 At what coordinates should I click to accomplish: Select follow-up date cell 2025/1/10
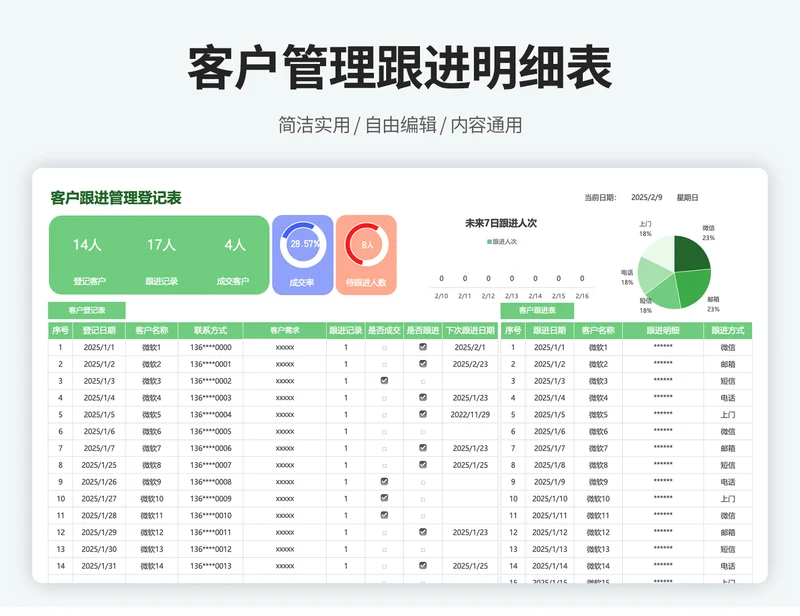pos(549,499)
